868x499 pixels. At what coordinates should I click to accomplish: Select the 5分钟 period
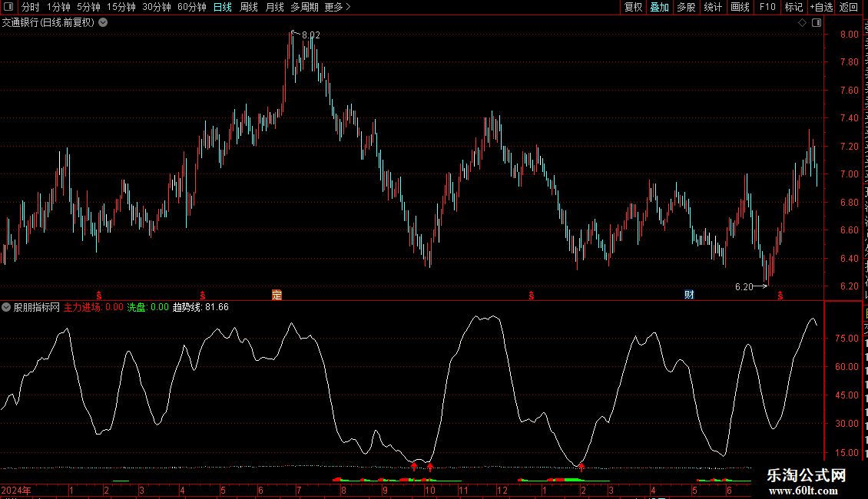click(88, 7)
